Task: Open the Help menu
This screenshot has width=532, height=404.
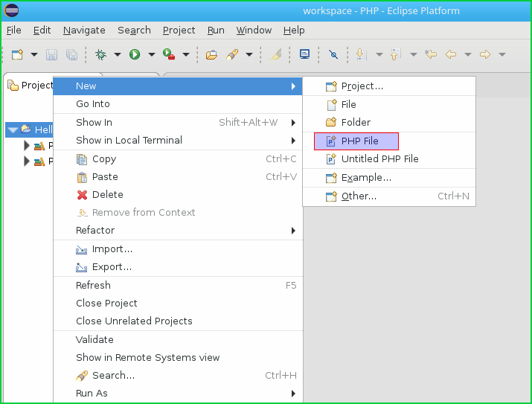Action: (294, 31)
